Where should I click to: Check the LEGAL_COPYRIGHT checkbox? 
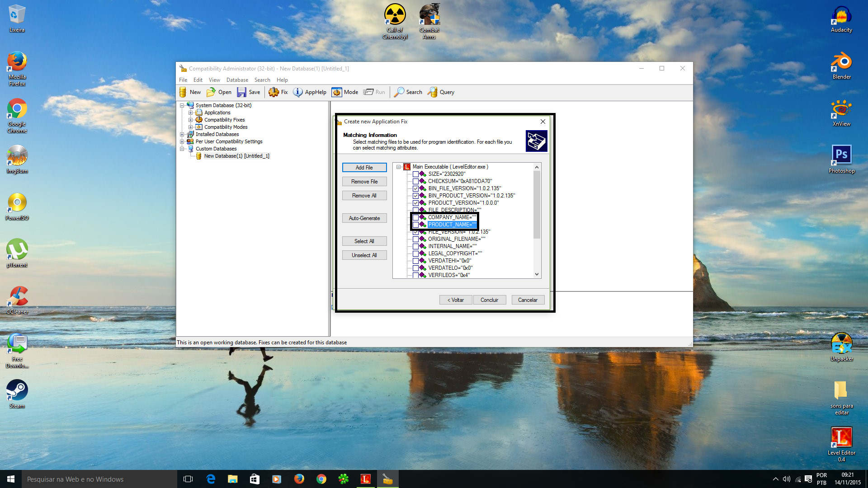tap(415, 253)
